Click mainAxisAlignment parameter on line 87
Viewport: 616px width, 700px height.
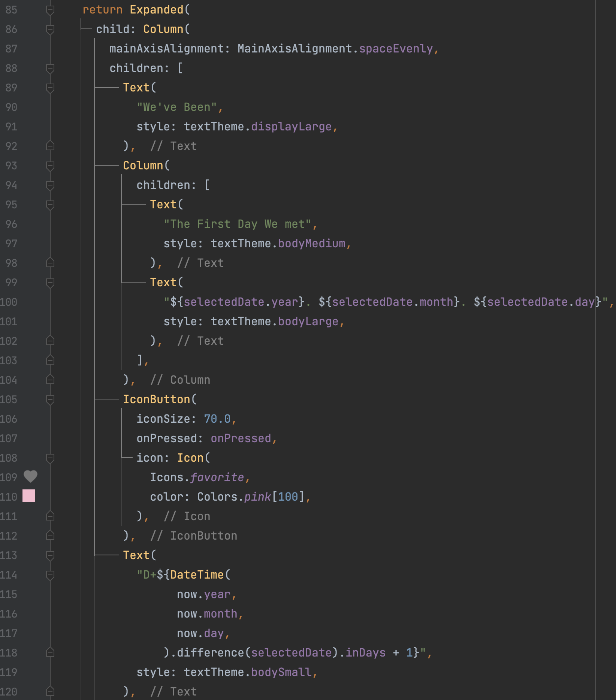coord(167,49)
